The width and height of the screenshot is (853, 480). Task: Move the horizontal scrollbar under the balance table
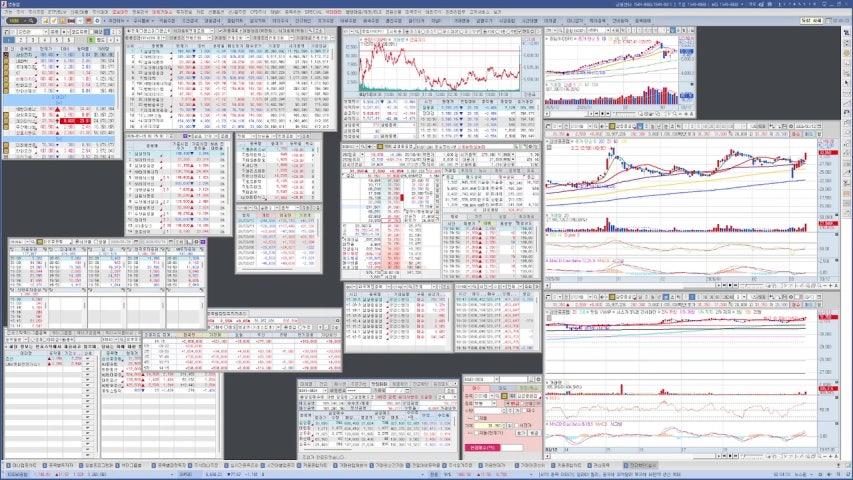[x=328, y=450]
